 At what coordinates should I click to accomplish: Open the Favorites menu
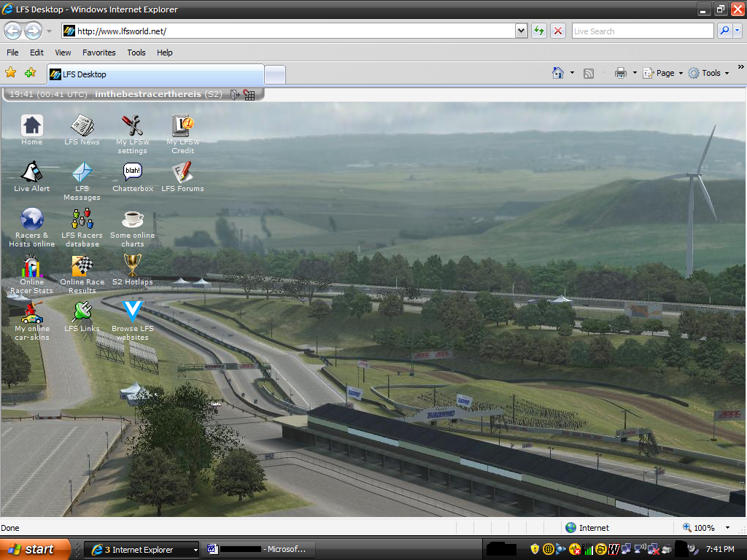tap(99, 52)
